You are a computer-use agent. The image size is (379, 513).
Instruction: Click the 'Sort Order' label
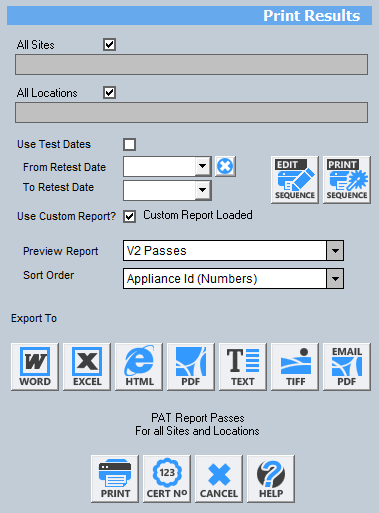[x=48, y=275]
